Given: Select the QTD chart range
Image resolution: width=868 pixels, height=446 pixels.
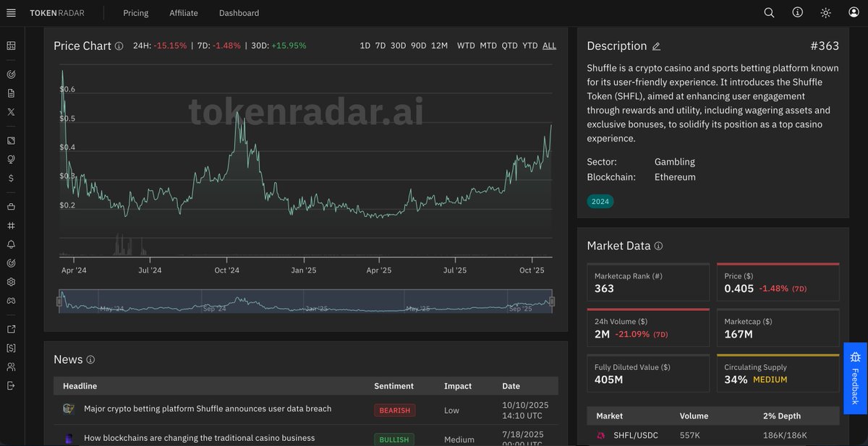Looking at the screenshot, I should pos(510,46).
